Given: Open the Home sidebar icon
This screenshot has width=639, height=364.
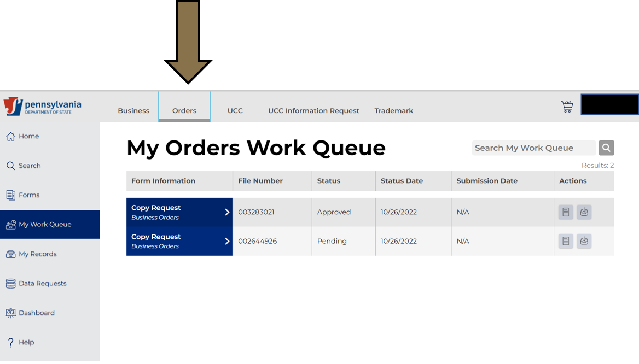Looking at the screenshot, I should click(10, 136).
